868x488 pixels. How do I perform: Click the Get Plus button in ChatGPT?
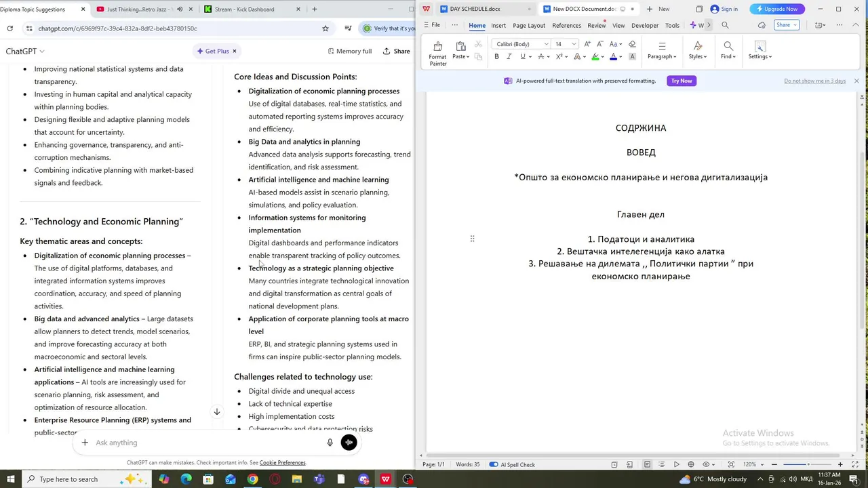tap(216, 52)
